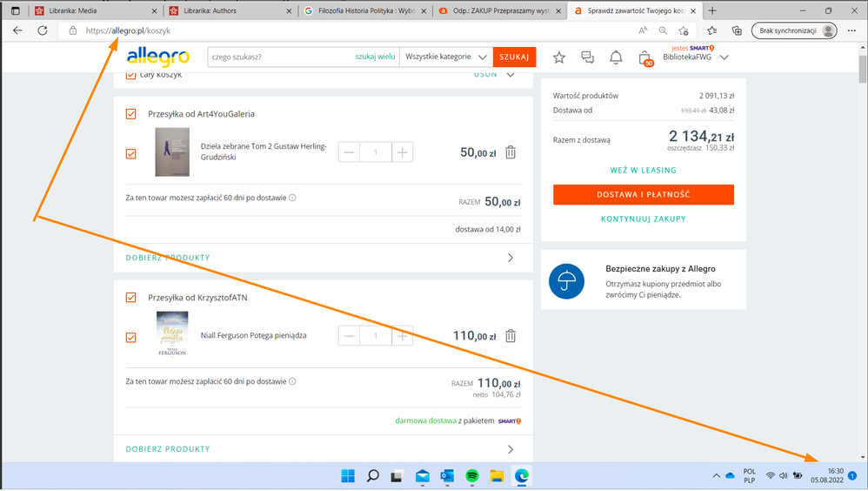Click the Allegro logo
This screenshot has height=491, width=868.
click(x=157, y=57)
